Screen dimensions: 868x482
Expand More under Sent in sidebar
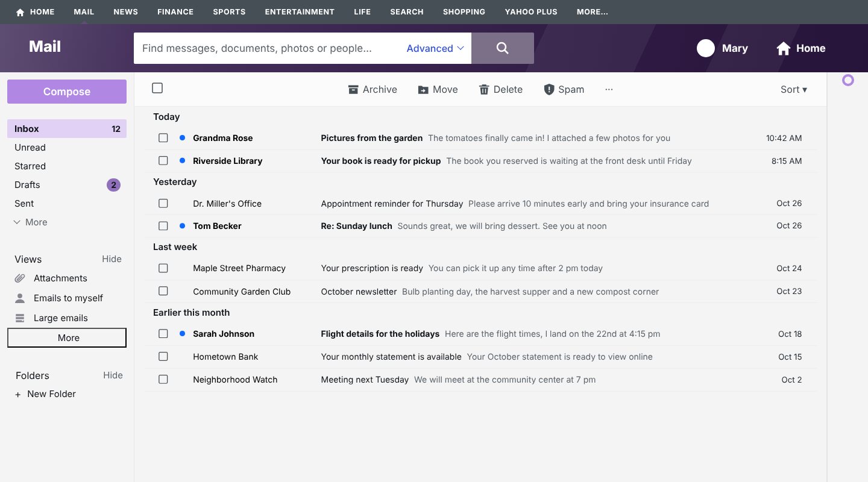30,222
